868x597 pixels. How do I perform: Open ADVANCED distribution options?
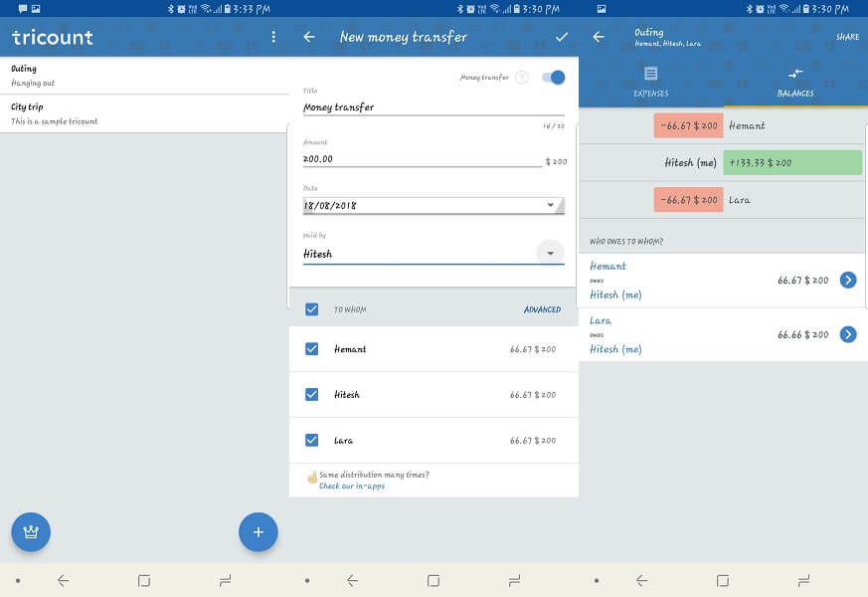point(542,309)
